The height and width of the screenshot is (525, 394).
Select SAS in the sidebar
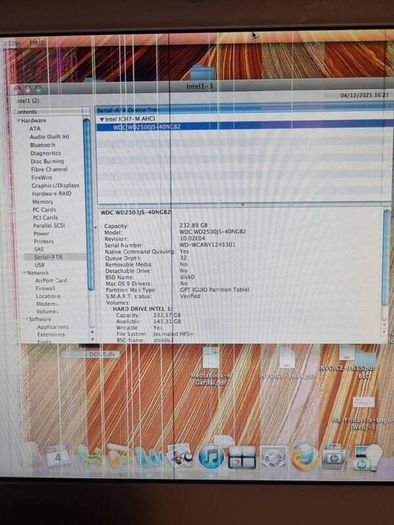pos(39,249)
